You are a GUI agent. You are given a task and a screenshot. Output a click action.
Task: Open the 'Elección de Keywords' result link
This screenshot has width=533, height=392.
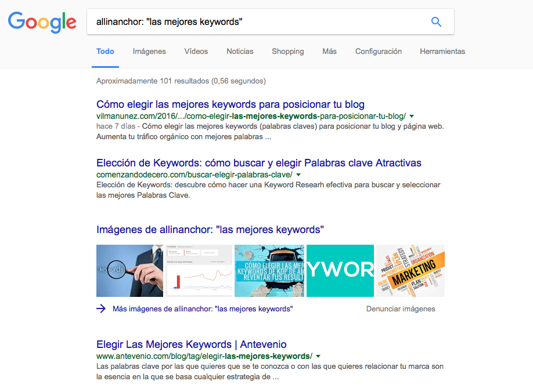[x=259, y=163]
